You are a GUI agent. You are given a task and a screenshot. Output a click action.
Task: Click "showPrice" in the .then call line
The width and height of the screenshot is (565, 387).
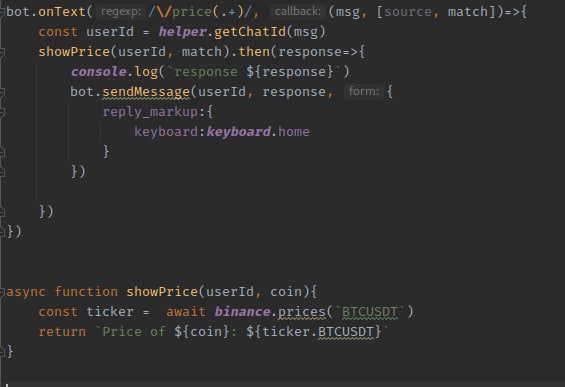tap(74, 52)
